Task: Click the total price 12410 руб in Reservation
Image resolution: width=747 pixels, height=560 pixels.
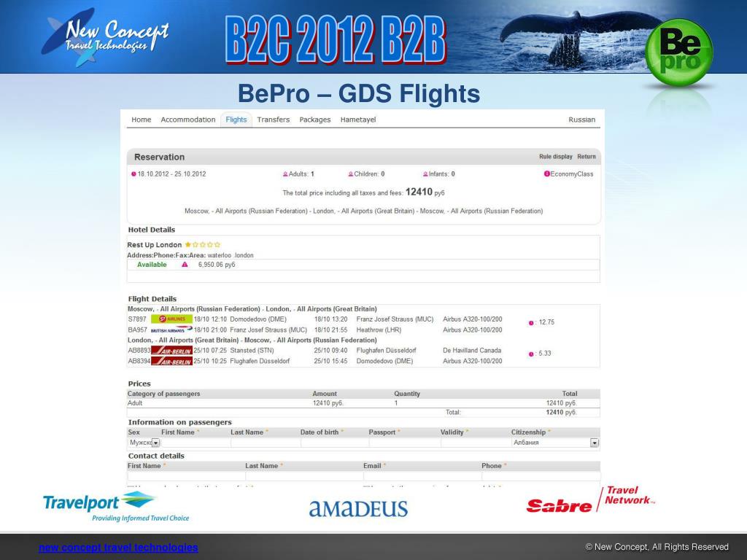Action: [x=425, y=192]
